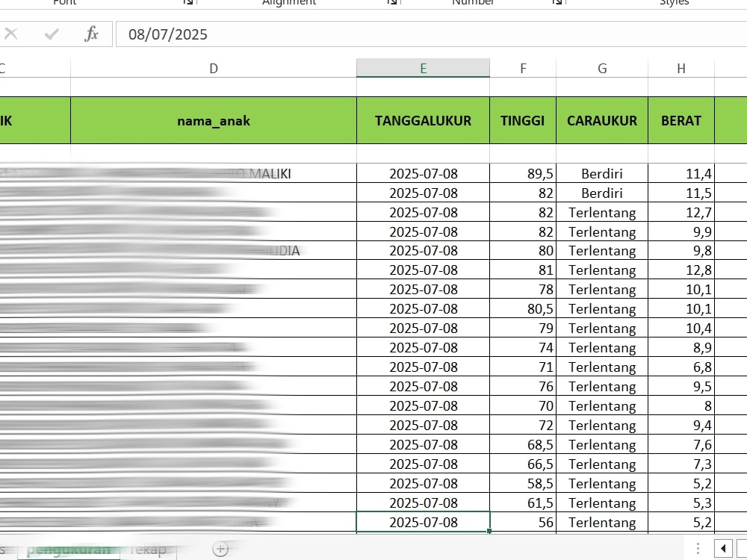Open Alignment group dialog launcher
Image resolution: width=747 pixels, height=560 pixels.
(393, 2)
